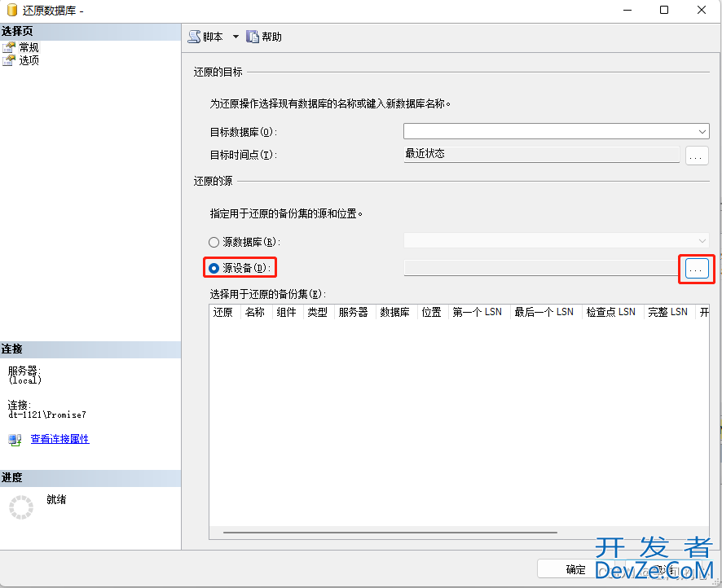Open the 脚本 script button
This screenshot has height=588, width=722.
[x=206, y=37]
